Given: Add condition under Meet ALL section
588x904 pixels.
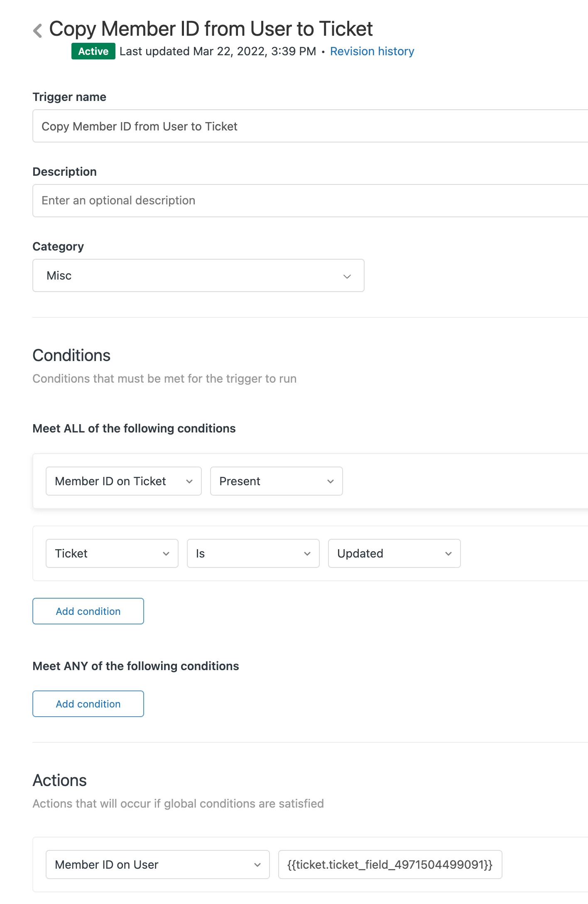Looking at the screenshot, I should pyautogui.click(x=88, y=611).
